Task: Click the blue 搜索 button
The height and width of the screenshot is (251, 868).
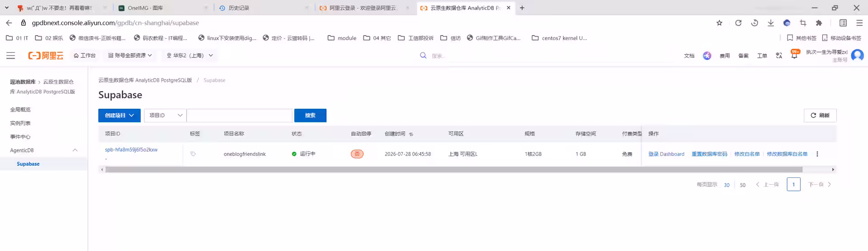Action: click(310, 116)
